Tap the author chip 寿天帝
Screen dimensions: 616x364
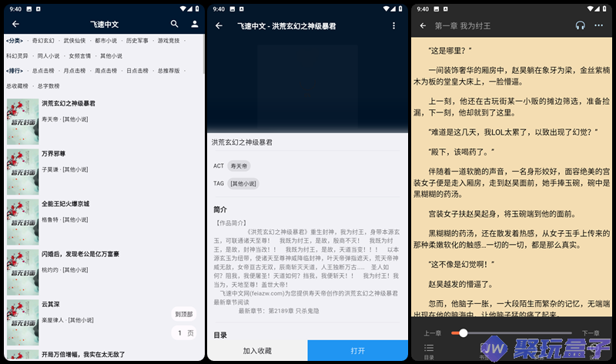click(x=239, y=166)
